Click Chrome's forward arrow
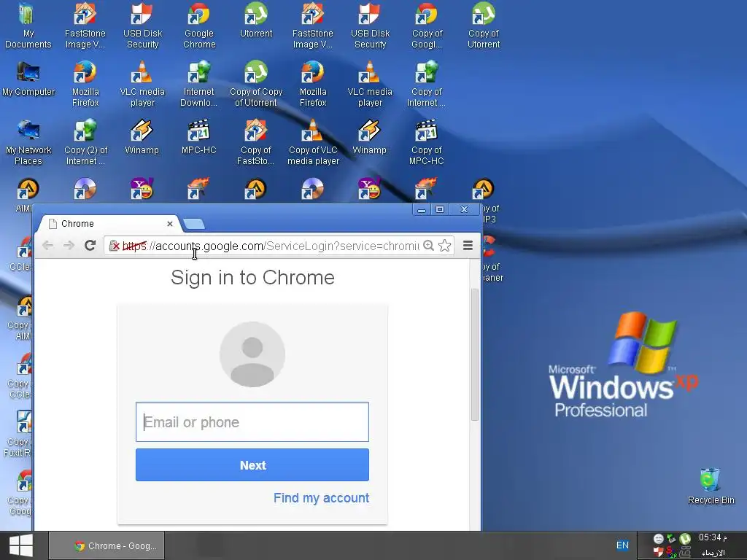The height and width of the screenshot is (560, 747). click(69, 245)
